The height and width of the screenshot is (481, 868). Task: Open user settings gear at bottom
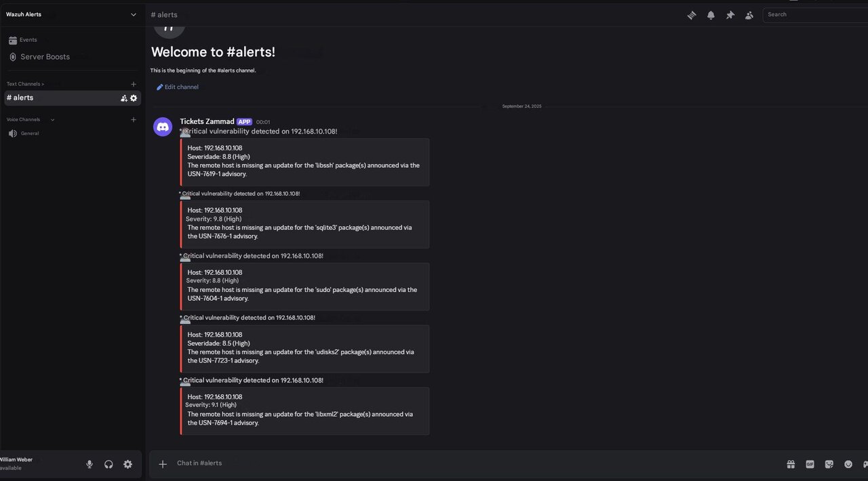pos(127,464)
